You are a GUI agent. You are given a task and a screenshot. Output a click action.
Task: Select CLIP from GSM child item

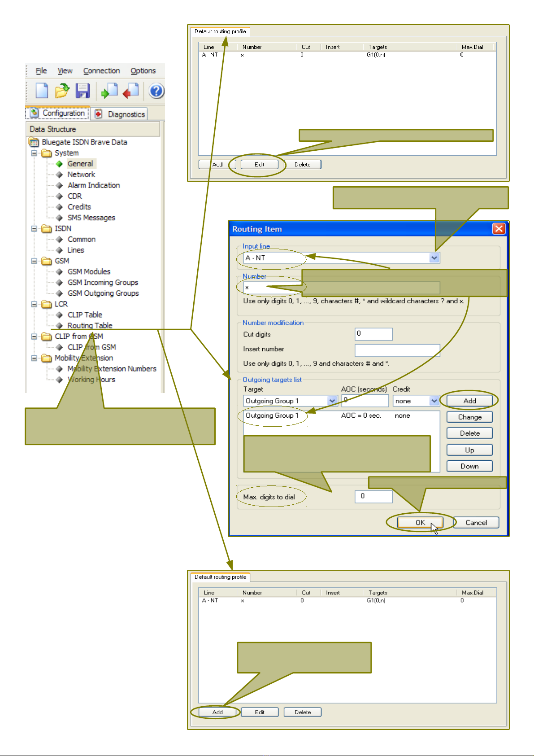tap(91, 347)
